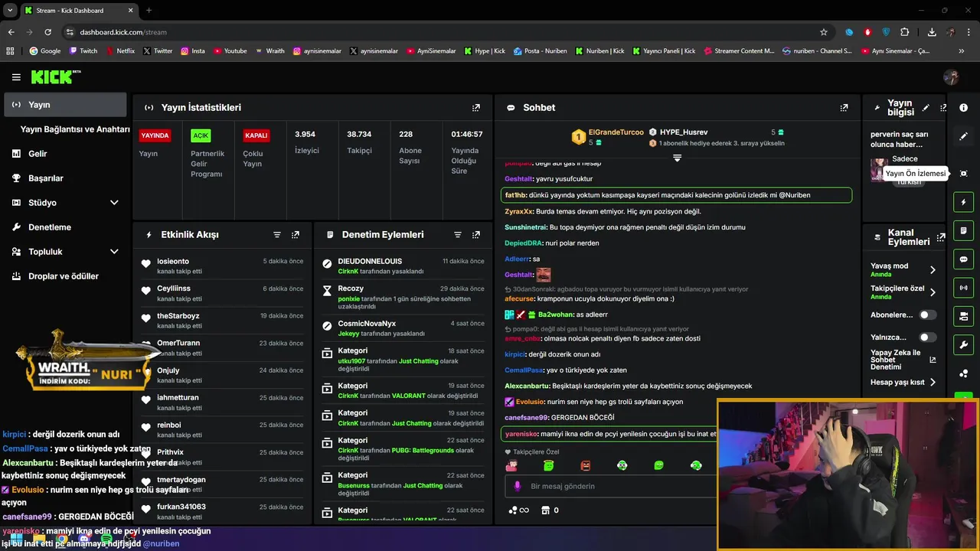Image resolution: width=980 pixels, height=551 pixels.
Task: Pop out the Etkinlik Akışı panel
Action: tap(296, 235)
